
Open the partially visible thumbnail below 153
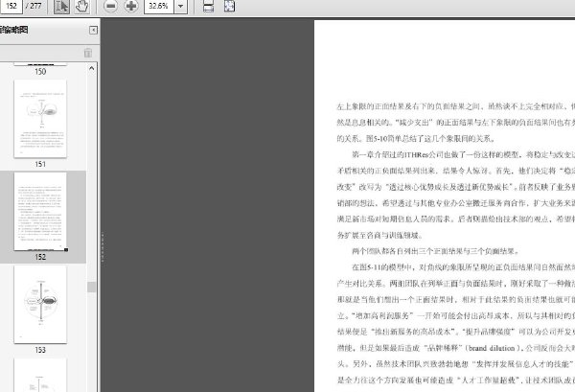coord(40,375)
